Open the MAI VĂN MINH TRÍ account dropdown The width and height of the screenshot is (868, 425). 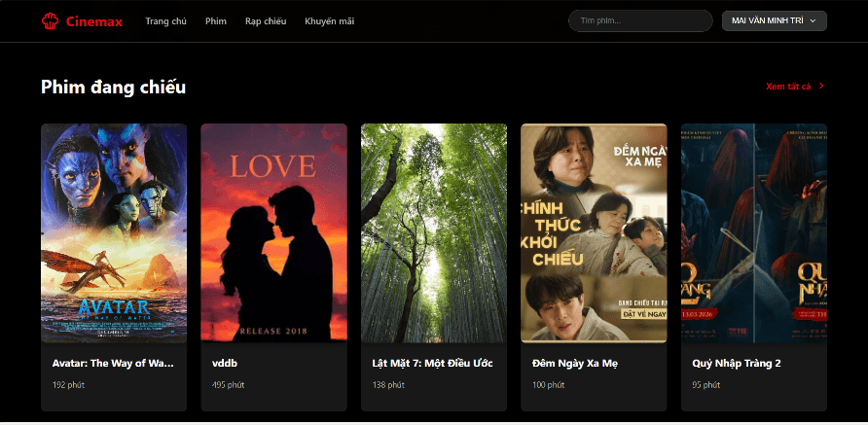[x=775, y=20]
